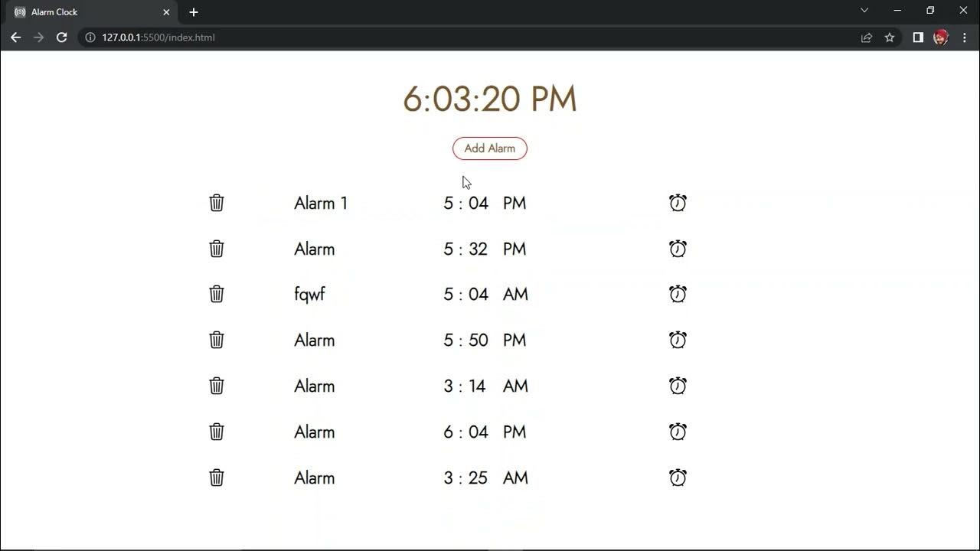Open the browser side panel
Screen dimensions: 980x551
pos(918,37)
